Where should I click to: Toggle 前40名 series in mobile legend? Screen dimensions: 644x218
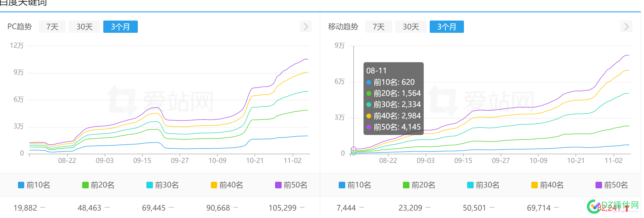tap(548, 185)
